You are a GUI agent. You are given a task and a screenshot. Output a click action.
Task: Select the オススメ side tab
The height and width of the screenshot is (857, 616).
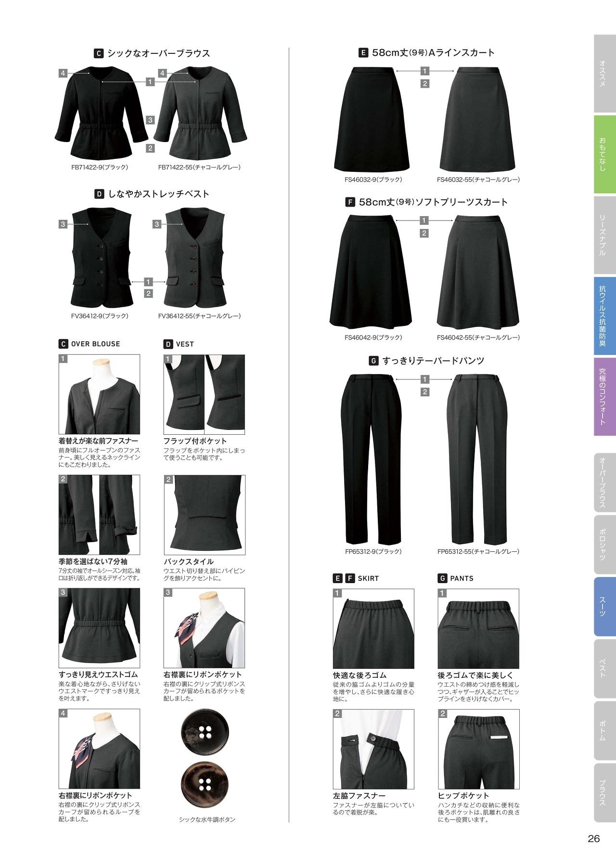605,73
